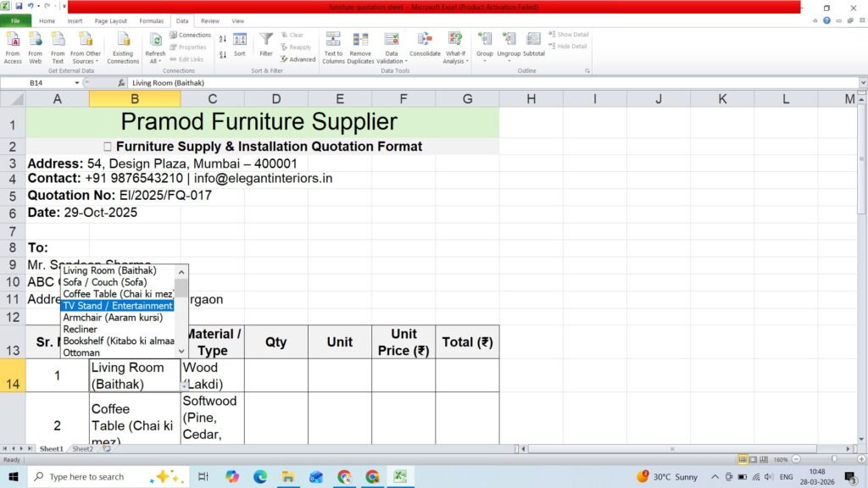Click Remove Duplicates in Data Tools
The height and width of the screenshot is (488, 868).
(x=360, y=47)
